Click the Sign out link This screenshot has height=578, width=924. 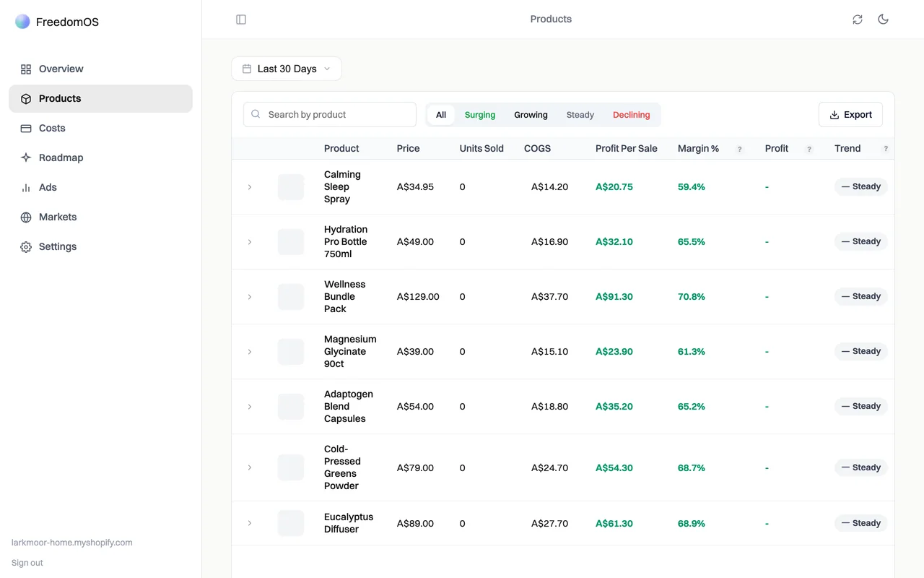pyautogui.click(x=27, y=563)
